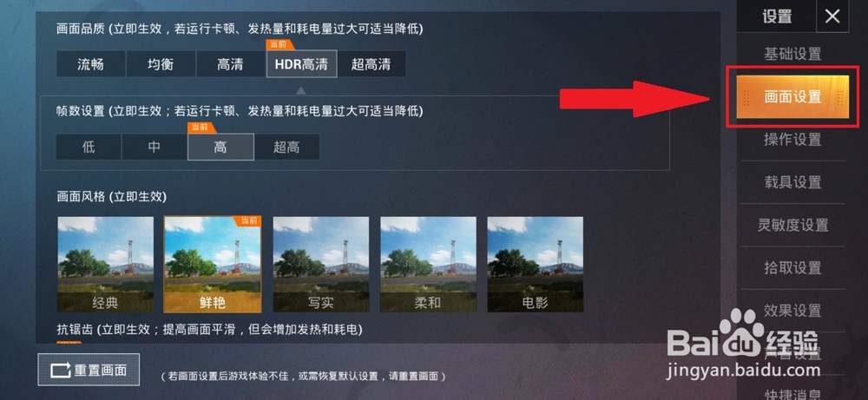
Task: Go to the 拾取设置 tab
Action: click(x=792, y=268)
